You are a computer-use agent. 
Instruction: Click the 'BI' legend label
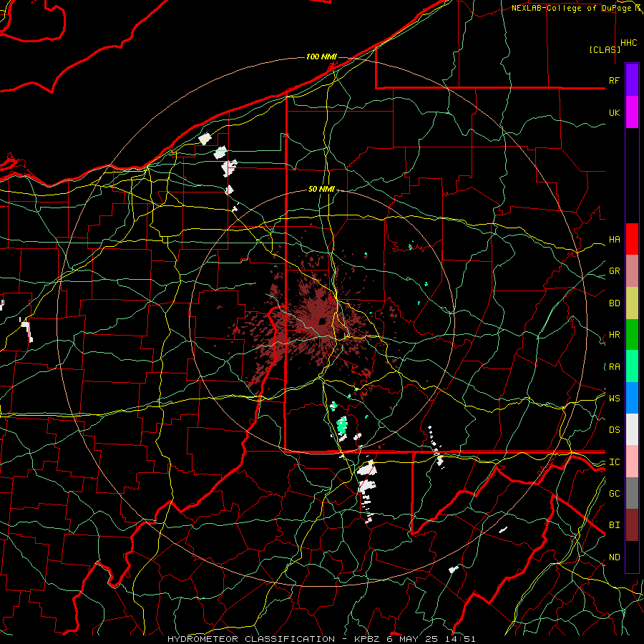tap(614, 525)
